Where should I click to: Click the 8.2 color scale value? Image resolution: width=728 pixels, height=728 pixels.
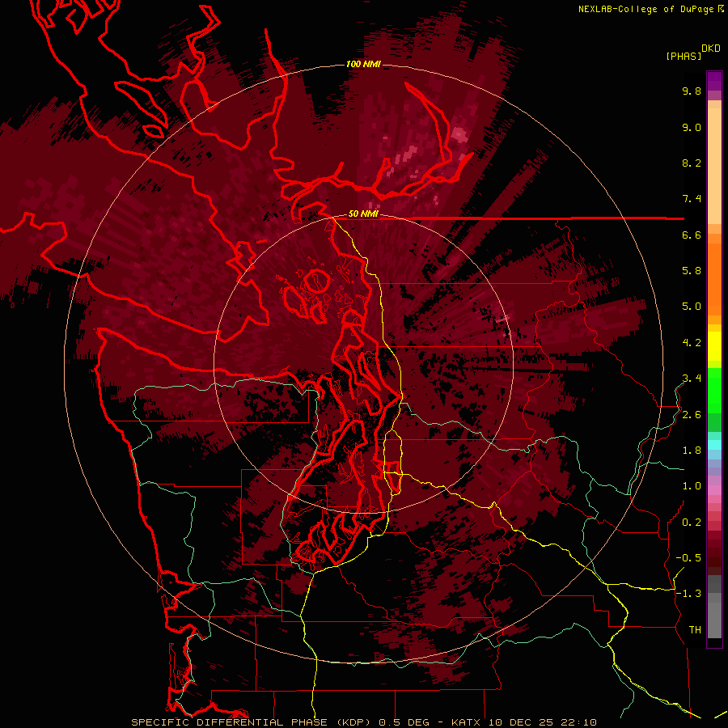tap(692, 163)
